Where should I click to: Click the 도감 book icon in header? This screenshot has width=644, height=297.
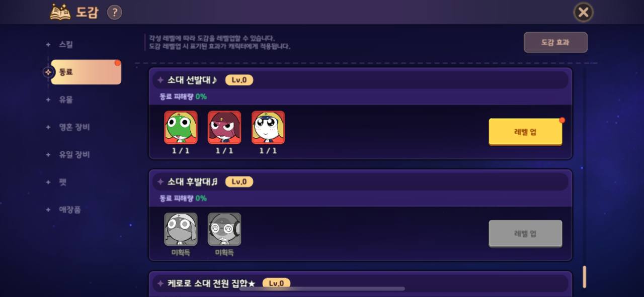[x=60, y=12]
